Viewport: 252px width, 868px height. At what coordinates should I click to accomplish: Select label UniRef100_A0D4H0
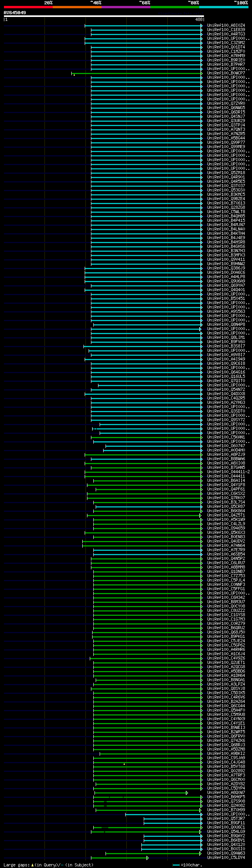point(226,450)
